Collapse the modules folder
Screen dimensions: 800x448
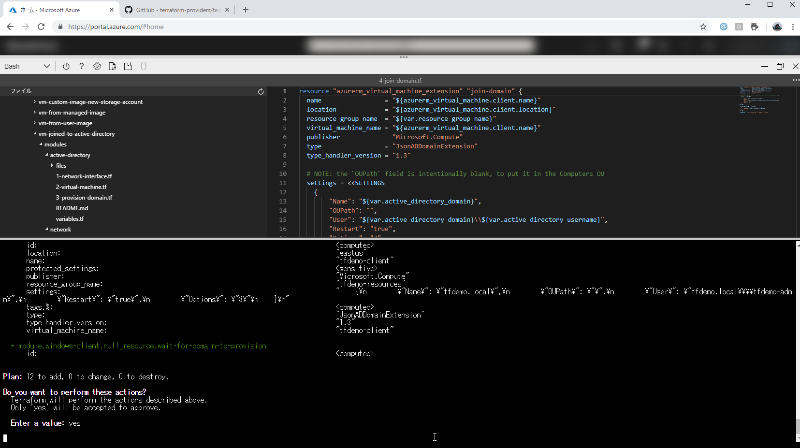pos(41,144)
